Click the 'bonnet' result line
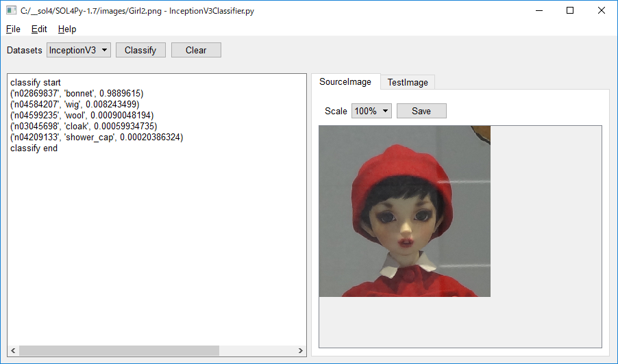The height and width of the screenshot is (364, 618). click(x=77, y=93)
